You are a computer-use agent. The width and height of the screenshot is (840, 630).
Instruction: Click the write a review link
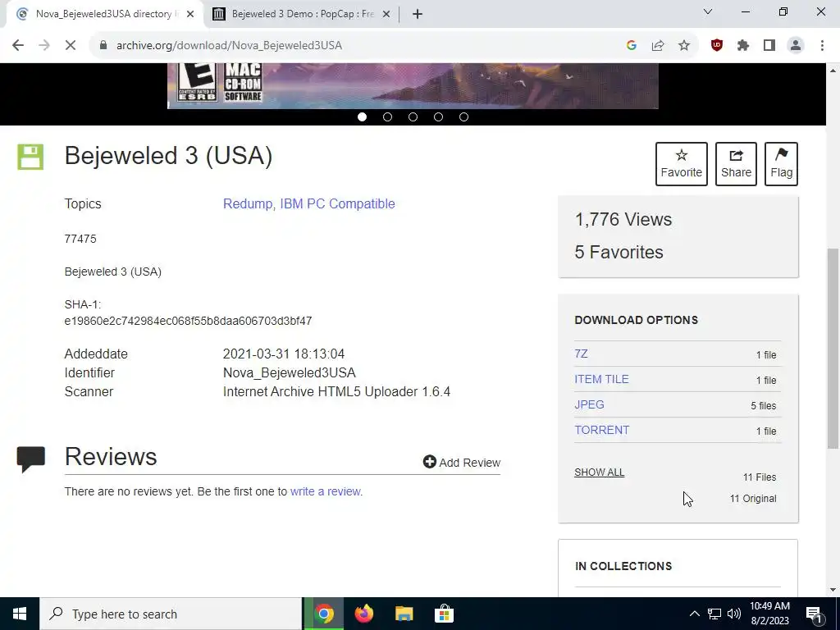point(325,491)
